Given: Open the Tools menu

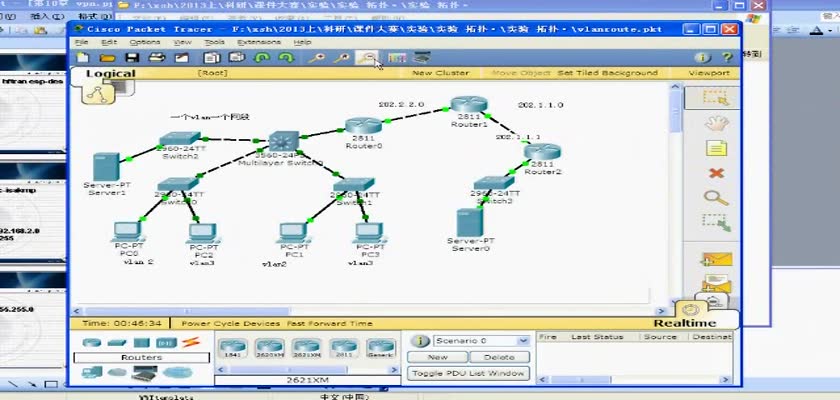Looking at the screenshot, I should click(x=214, y=42).
